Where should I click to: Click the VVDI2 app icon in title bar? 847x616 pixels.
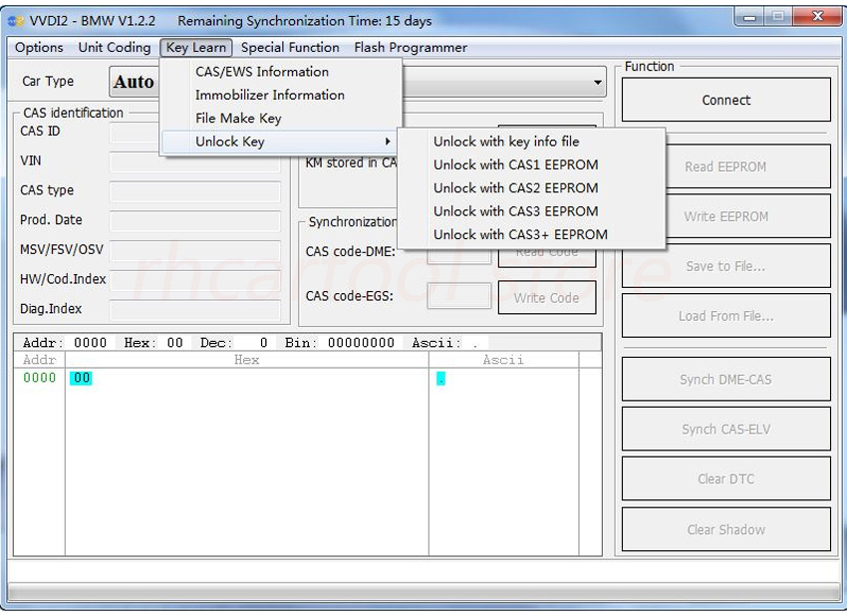tap(16, 21)
